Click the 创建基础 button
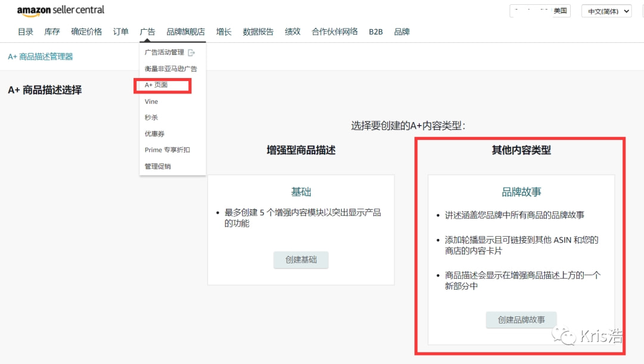The image size is (644, 364). [x=301, y=260]
